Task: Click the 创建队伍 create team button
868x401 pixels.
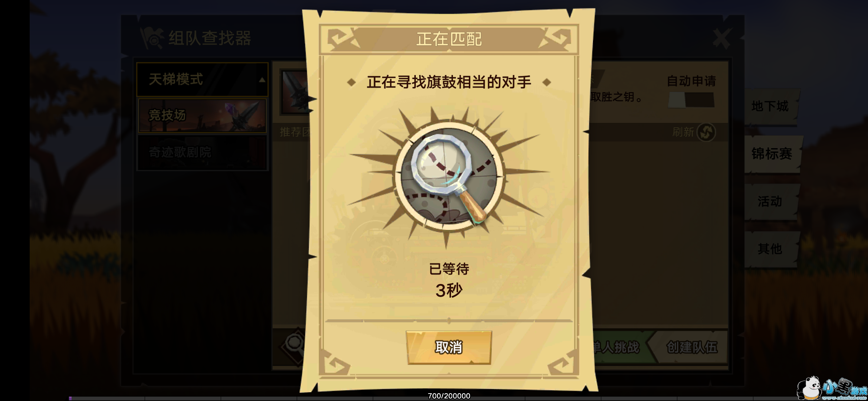Action: [691, 348]
